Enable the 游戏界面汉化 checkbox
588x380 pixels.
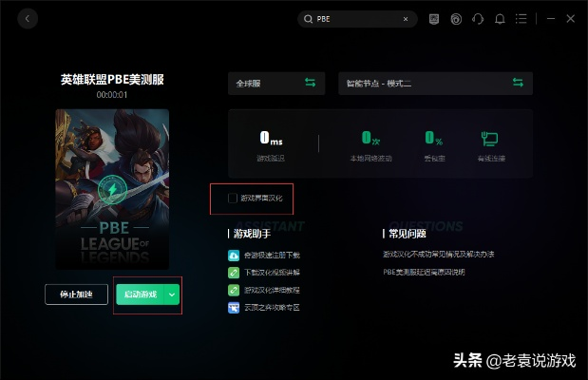[x=233, y=198]
